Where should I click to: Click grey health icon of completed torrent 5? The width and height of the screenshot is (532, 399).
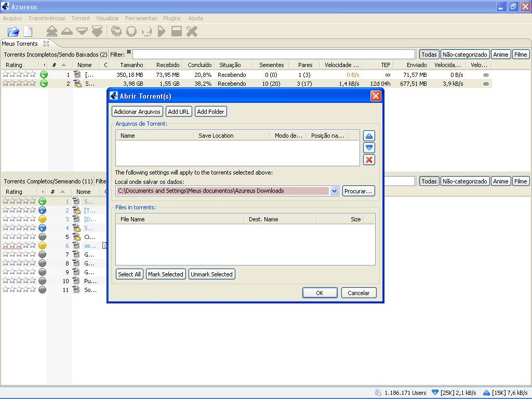click(42, 237)
